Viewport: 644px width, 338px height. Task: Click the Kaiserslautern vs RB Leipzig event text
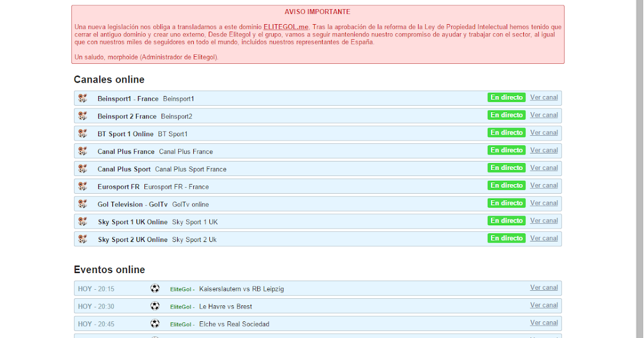pyautogui.click(x=241, y=289)
